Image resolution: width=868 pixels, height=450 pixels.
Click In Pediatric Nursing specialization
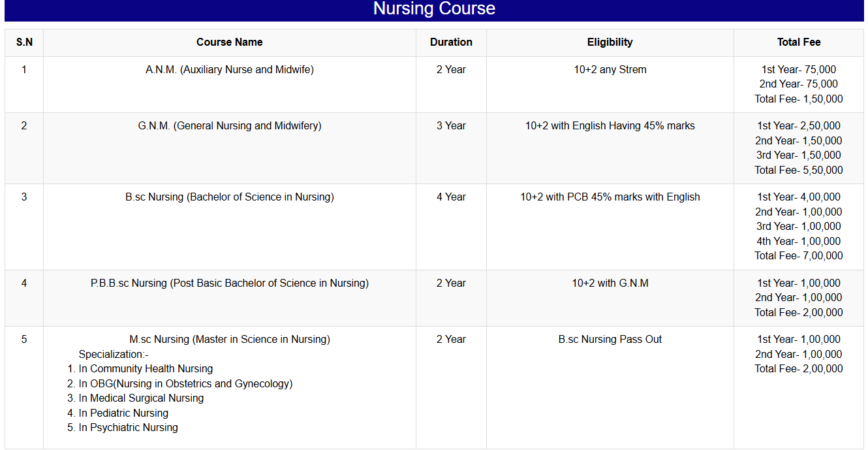coord(123,413)
